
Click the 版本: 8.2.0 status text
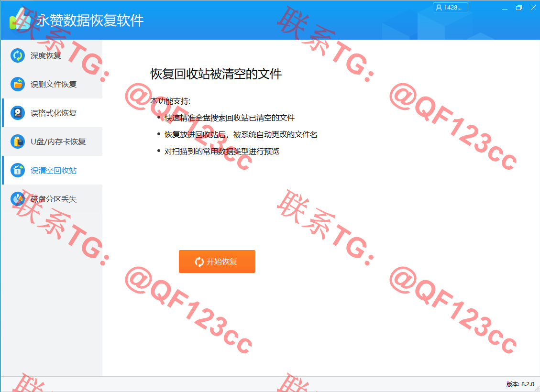[x=520, y=384]
